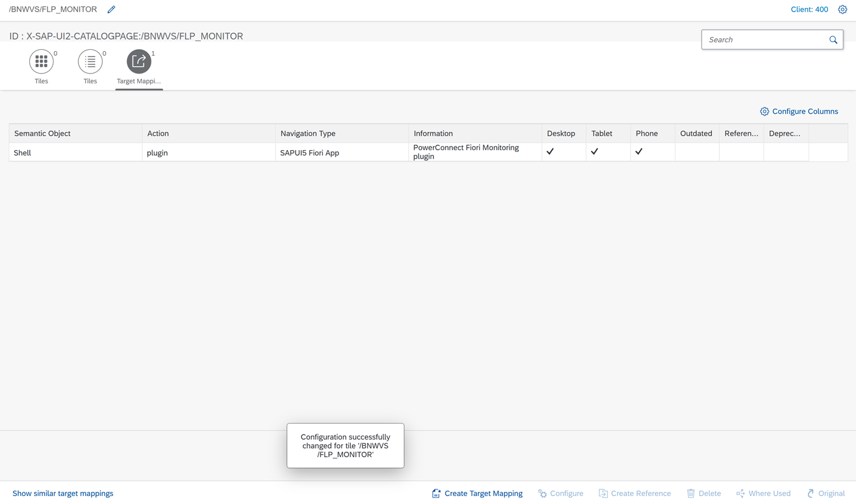The image size is (856, 504).
Task: Open the settings gear icon next to Client 400
Action: point(842,10)
